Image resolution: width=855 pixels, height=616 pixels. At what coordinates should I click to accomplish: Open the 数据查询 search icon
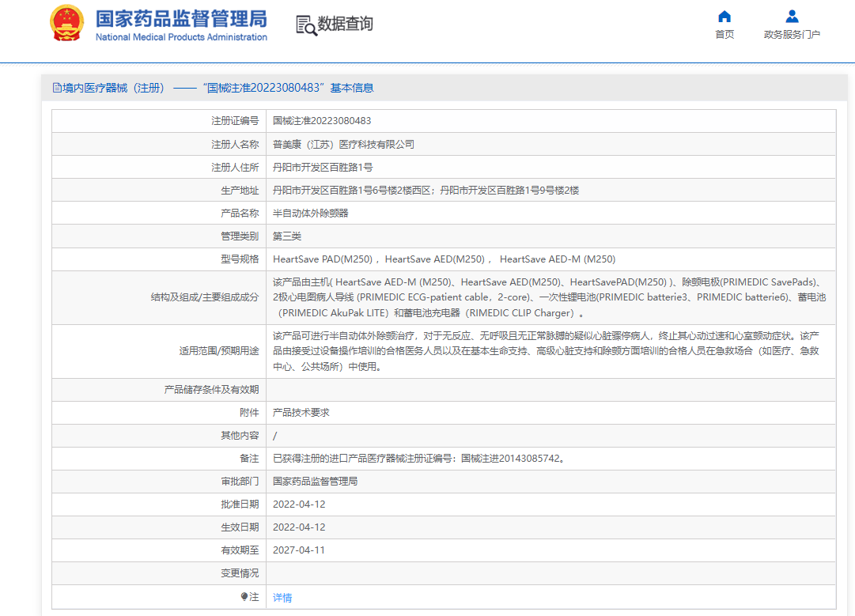coord(306,25)
